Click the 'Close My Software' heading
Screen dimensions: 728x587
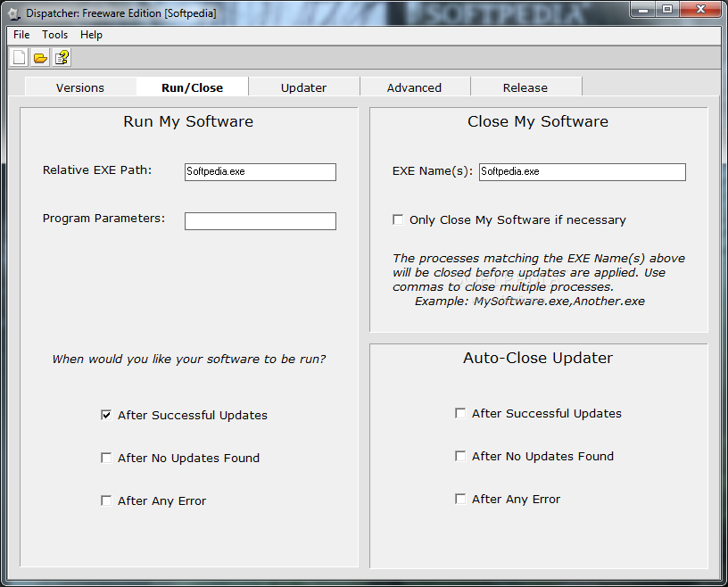[x=538, y=121]
